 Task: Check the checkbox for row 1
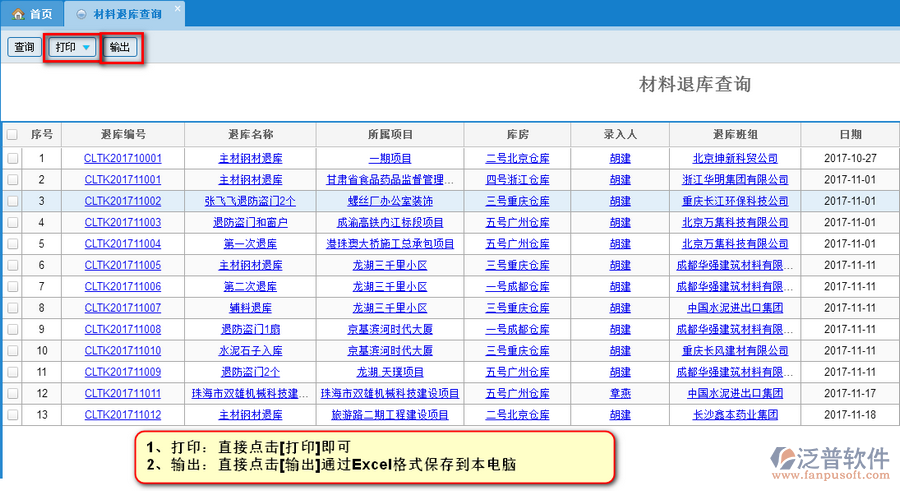(x=12, y=158)
